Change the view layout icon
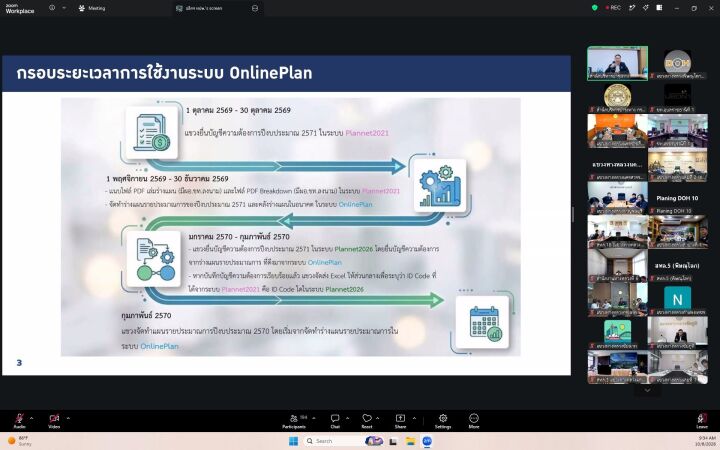This screenshot has width=720, height=450. coord(659,8)
